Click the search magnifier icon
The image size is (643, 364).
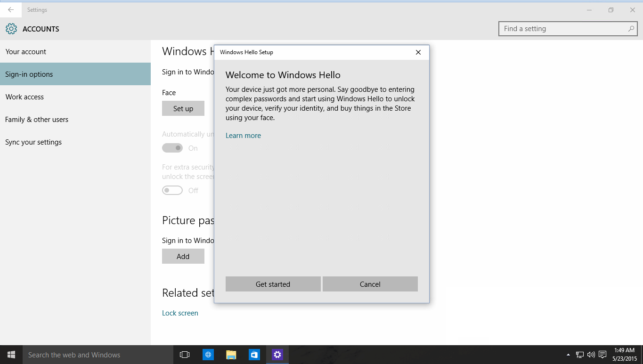(x=631, y=29)
